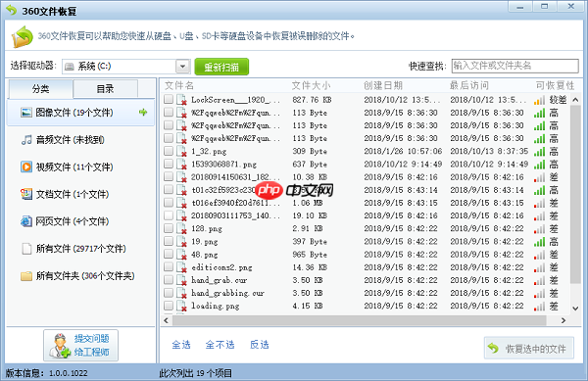The image size is (588, 381).
Task: Click the file icon of LockScreen___1920_
Action: tap(182, 100)
